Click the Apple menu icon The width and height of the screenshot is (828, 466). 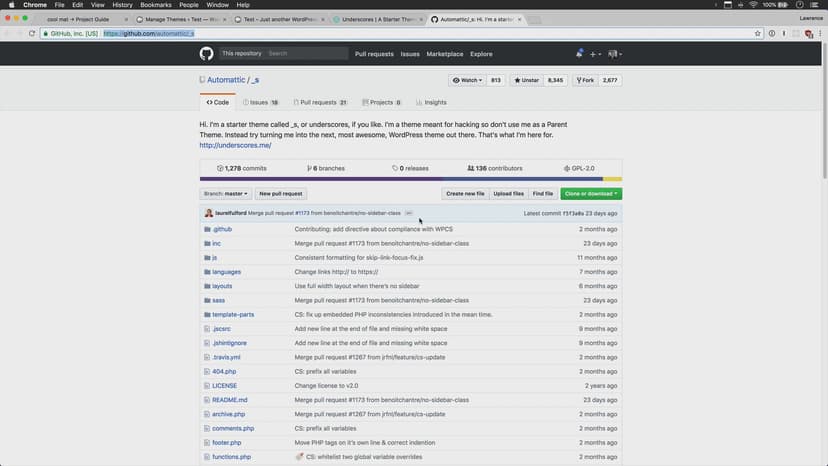tap(11, 5)
